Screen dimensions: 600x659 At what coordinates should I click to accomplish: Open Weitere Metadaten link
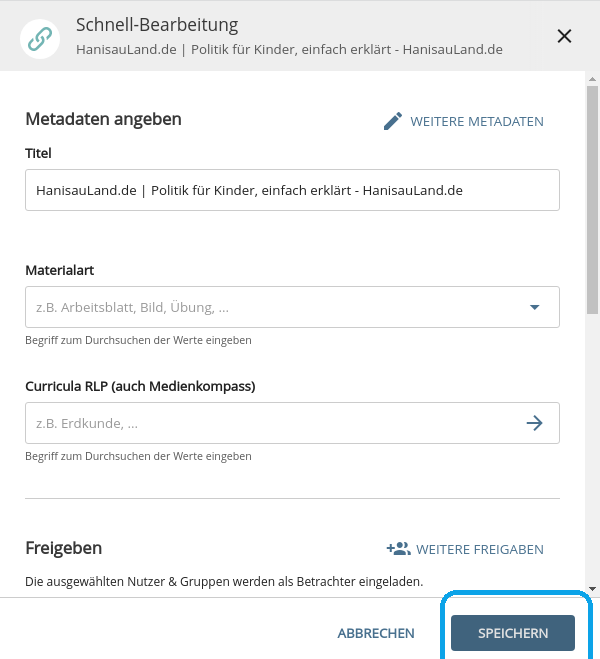[x=477, y=121]
